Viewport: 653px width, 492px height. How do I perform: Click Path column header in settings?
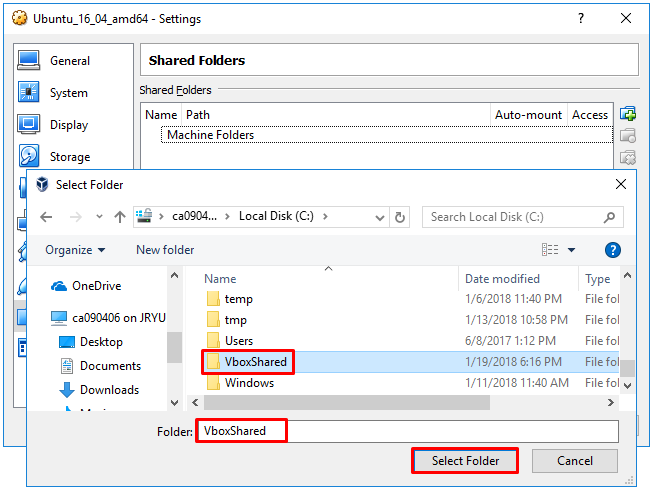click(335, 115)
